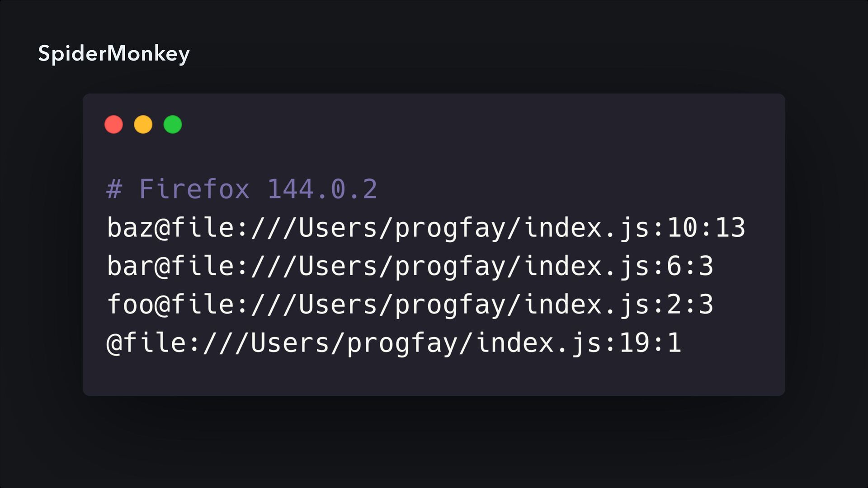Screen dimensions: 868x488
Task: Click the leading @ of anonymous frame
Action: click(114, 343)
